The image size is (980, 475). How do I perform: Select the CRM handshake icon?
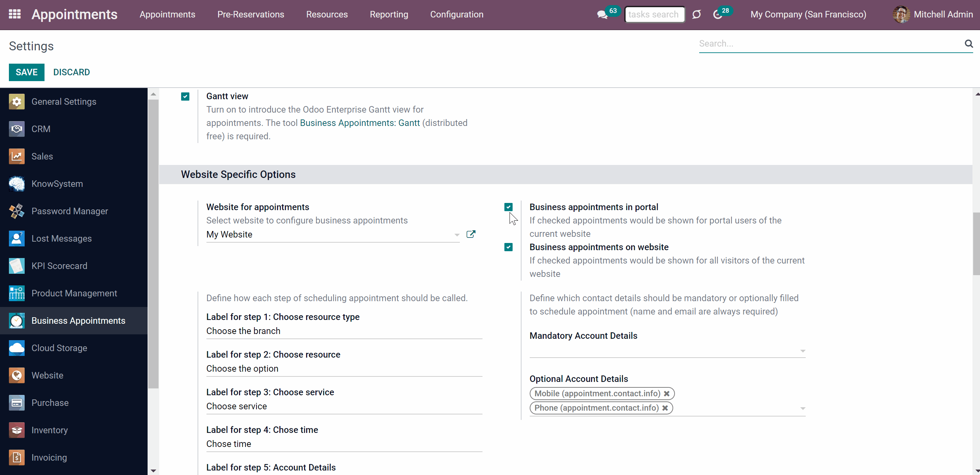[x=17, y=129]
